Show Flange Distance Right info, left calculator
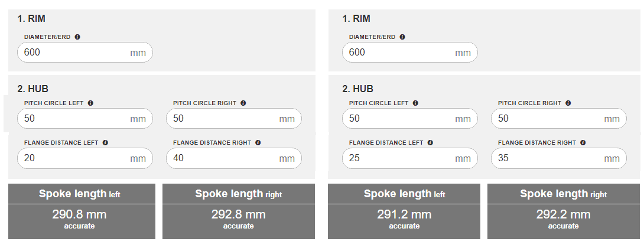Image resolution: width=644 pixels, height=248 pixels. (258, 142)
